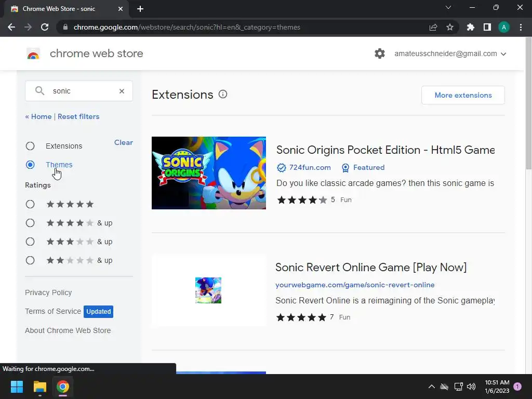Toggle the browser side panel icon
Image resolution: width=532 pixels, height=399 pixels.
click(487, 27)
